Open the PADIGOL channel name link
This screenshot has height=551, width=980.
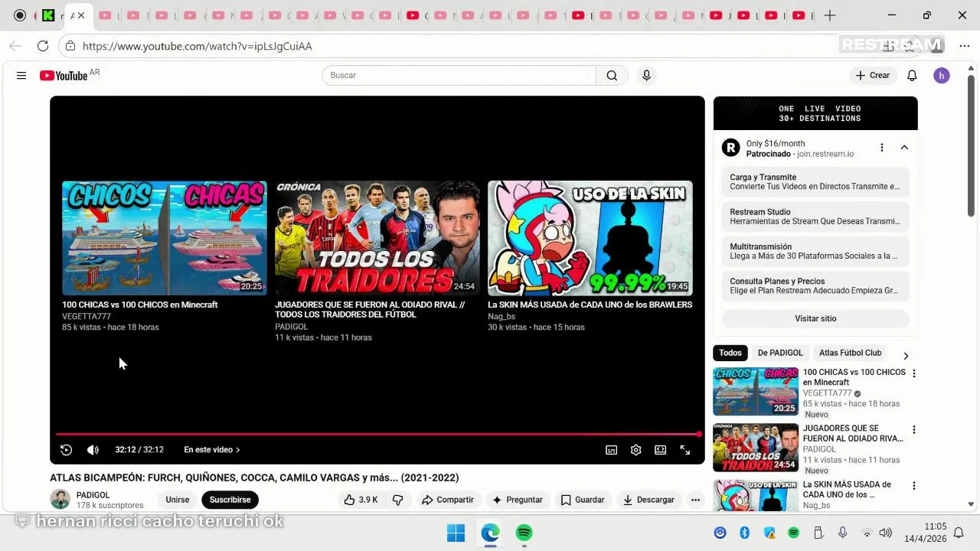93,495
